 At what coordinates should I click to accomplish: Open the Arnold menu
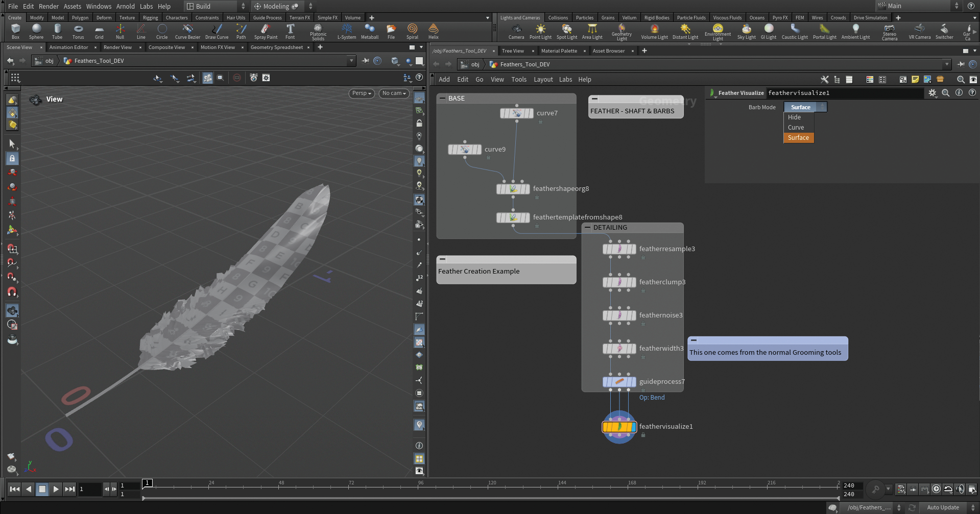tap(126, 6)
